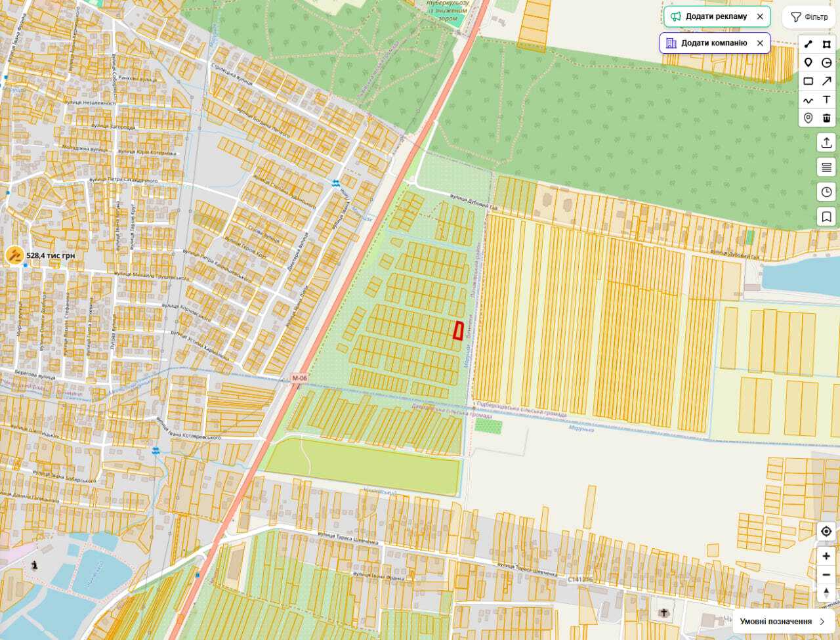Expand the Умовні позначення legend
Viewport: 840px width, 640px height.
783,621
